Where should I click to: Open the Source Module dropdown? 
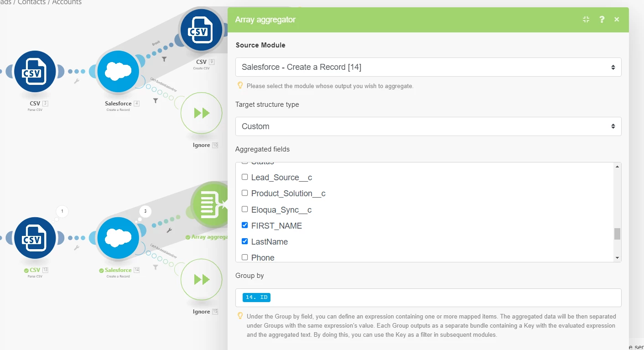(428, 67)
